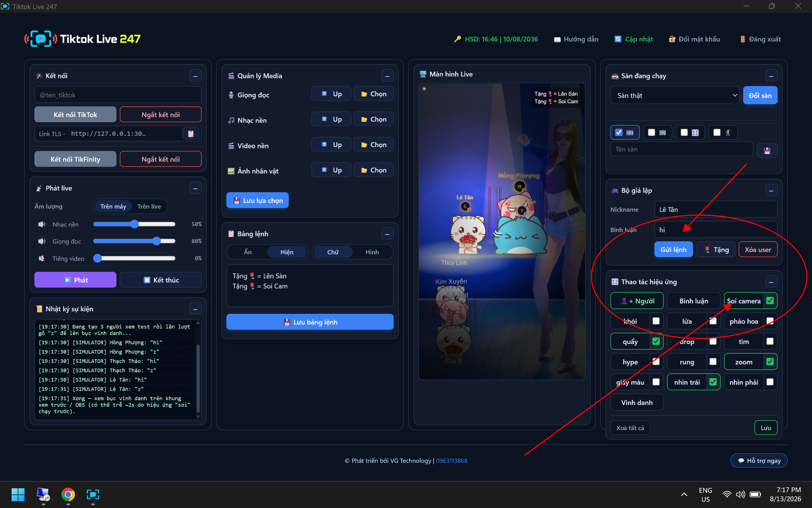Viewport: 812px width, 508px height.
Task: Select the Chữ mode in Bảng lệnh
Action: pyautogui.click(x=333, y=252)
